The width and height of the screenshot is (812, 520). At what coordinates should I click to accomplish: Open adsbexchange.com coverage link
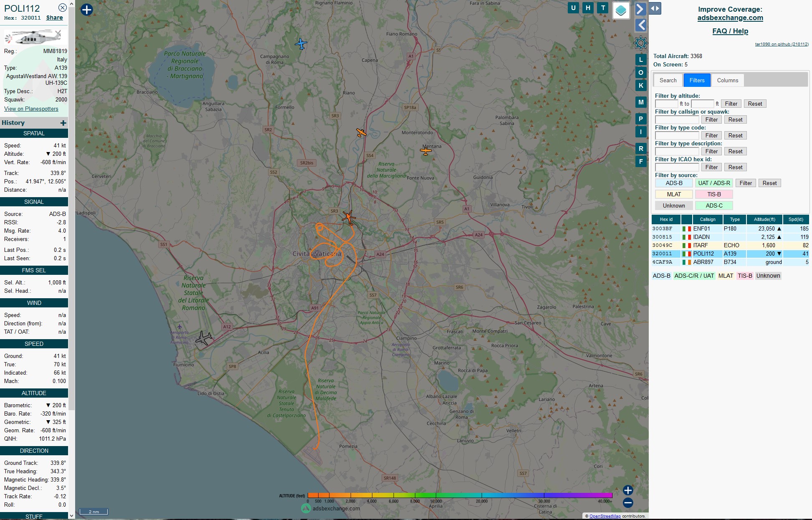click(x=730, y=18)
